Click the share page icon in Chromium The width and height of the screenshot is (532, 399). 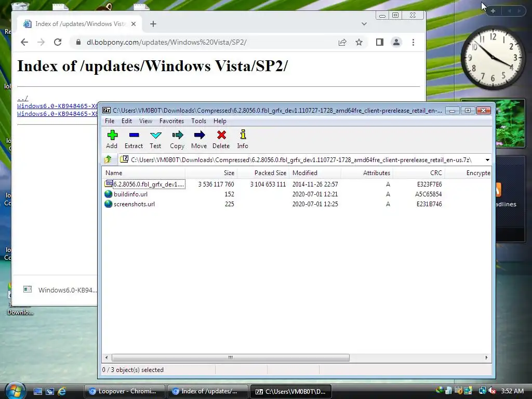coord(342,43)
